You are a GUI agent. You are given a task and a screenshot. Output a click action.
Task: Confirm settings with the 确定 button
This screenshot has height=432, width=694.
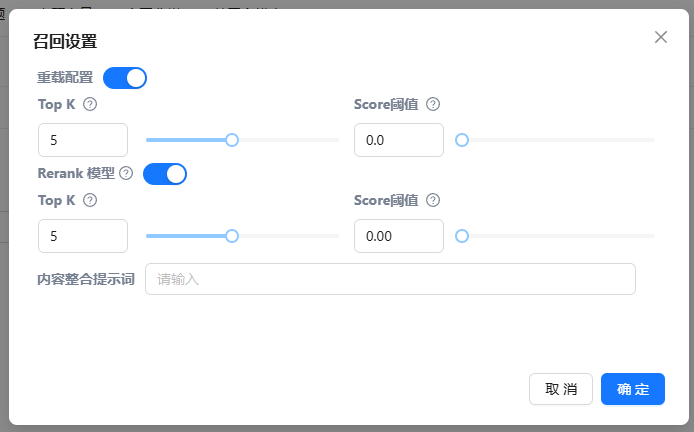click(632, 389)
